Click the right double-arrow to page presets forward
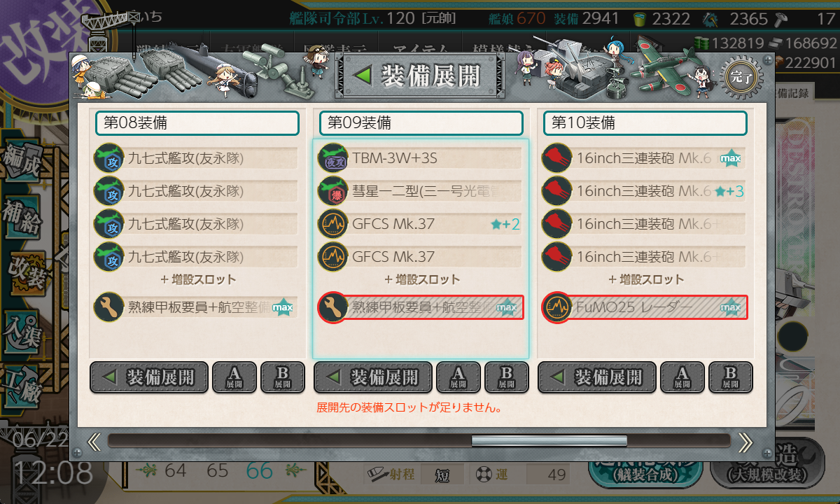This screenshot has height=504, width=840. 746,442
